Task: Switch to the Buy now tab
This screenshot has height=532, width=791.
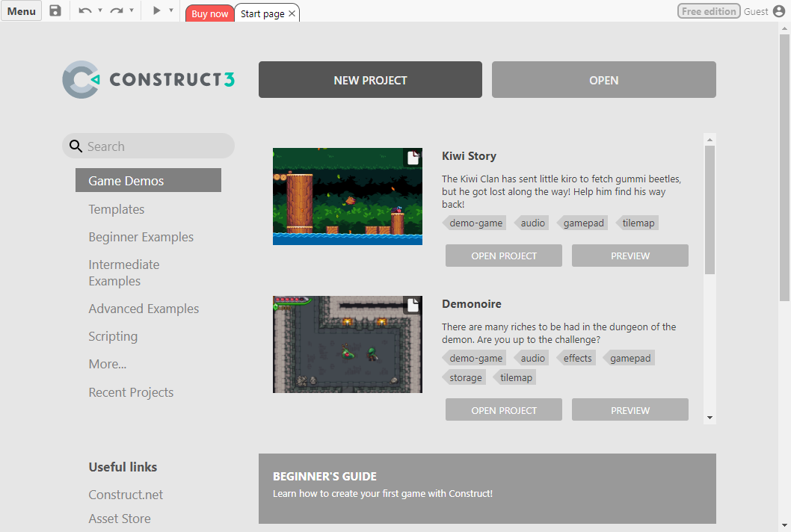Action: pyautogui.click(x=209, y=13)
